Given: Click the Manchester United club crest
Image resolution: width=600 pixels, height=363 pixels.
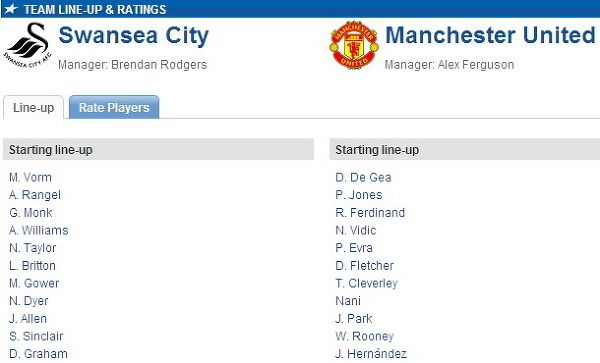Looking at the screenshot, I should (354, 45).
